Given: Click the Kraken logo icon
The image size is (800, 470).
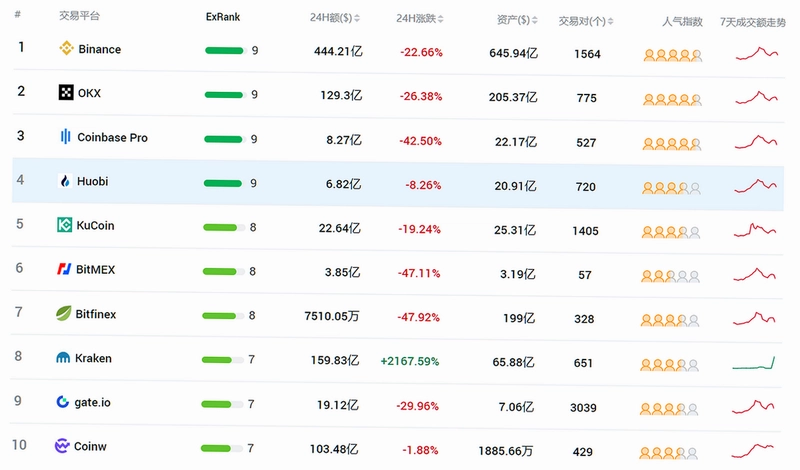Looking at the screenshot, I should click(x=63, y=358).
